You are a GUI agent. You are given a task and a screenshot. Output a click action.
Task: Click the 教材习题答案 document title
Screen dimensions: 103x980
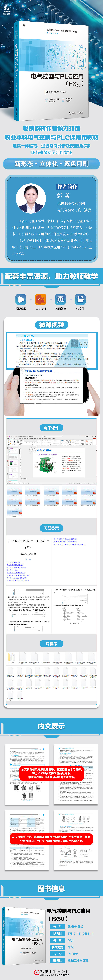[x=29, y=554]
